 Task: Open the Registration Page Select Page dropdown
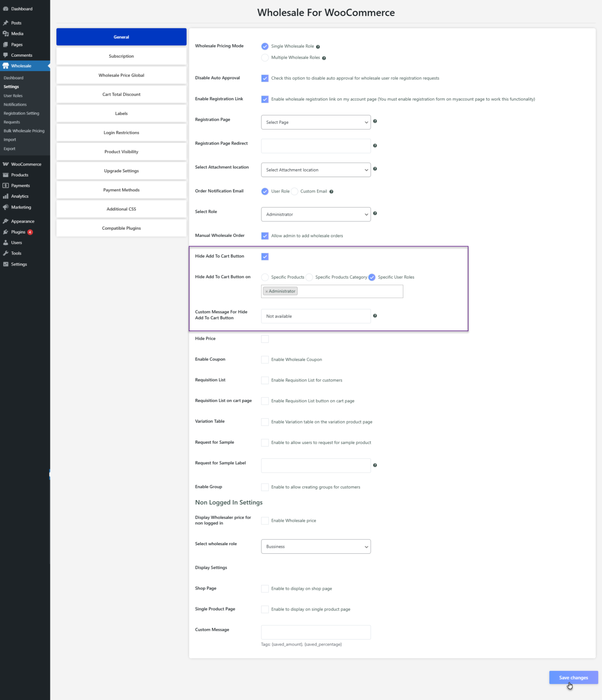click(316, 122)
